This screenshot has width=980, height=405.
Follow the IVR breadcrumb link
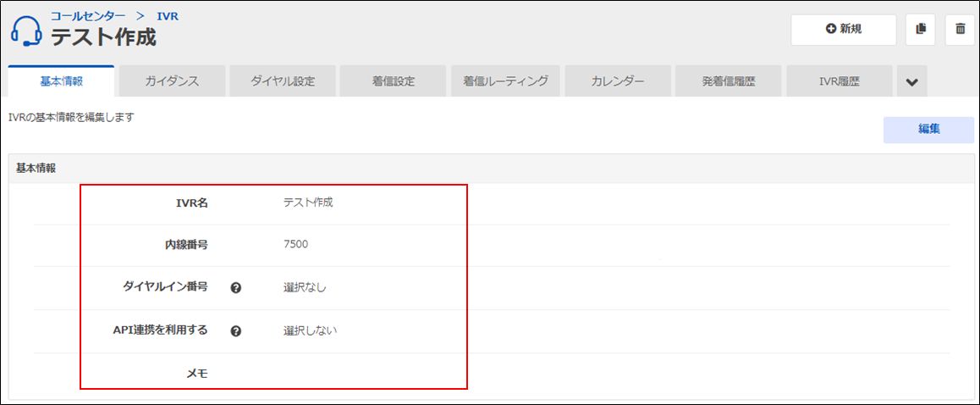click(x=168, y=15)
